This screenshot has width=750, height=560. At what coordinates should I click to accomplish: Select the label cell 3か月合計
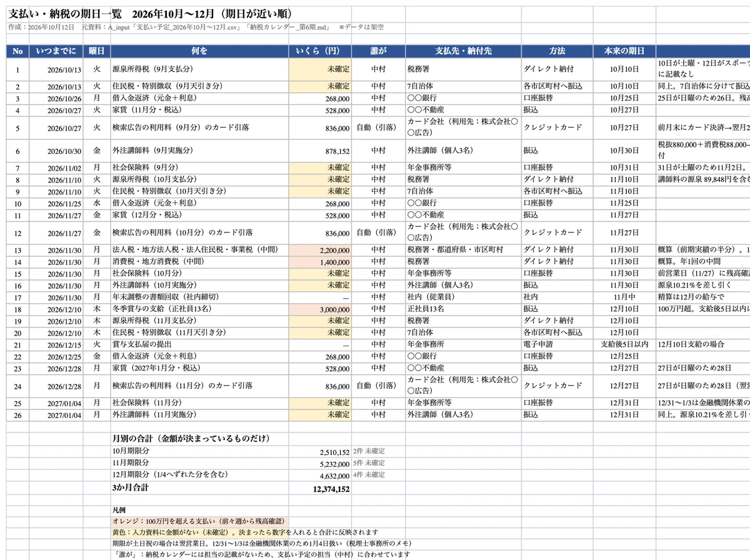tap(199, 487)
